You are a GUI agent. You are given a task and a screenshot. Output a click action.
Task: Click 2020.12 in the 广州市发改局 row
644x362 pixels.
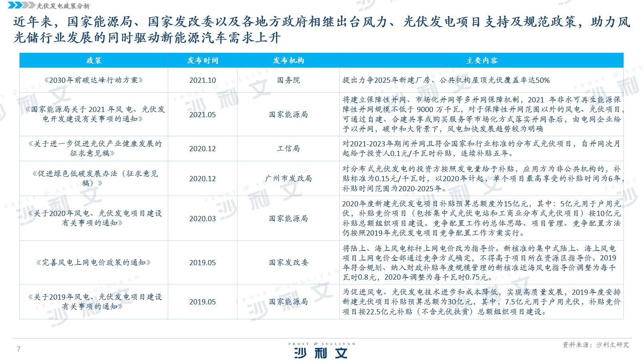tap(203, 179)
